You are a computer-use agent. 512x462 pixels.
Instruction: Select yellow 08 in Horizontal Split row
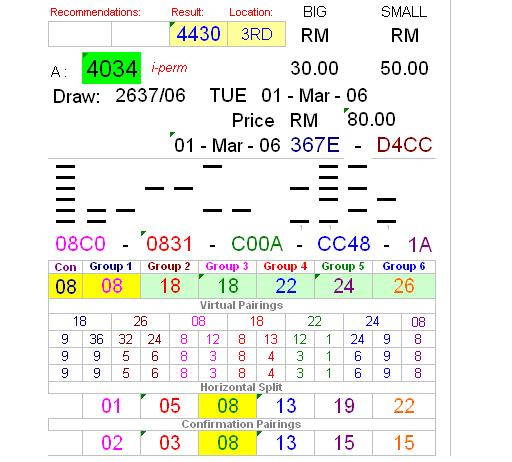pos(228,406)
